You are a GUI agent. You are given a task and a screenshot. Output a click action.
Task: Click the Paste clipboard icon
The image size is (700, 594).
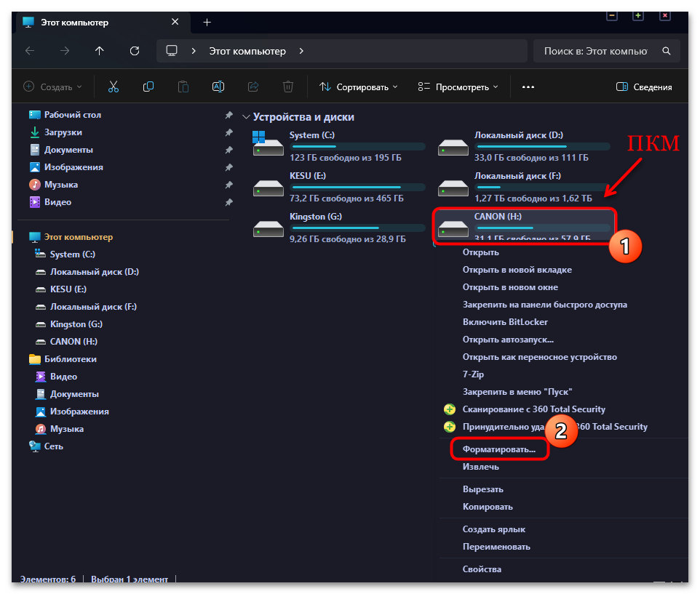183,87
